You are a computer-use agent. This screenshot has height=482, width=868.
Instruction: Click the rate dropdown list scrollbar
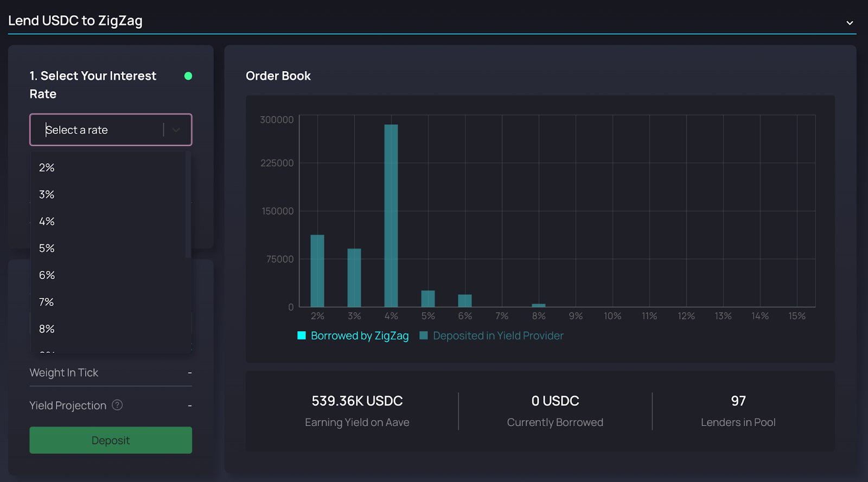(188, 205)
